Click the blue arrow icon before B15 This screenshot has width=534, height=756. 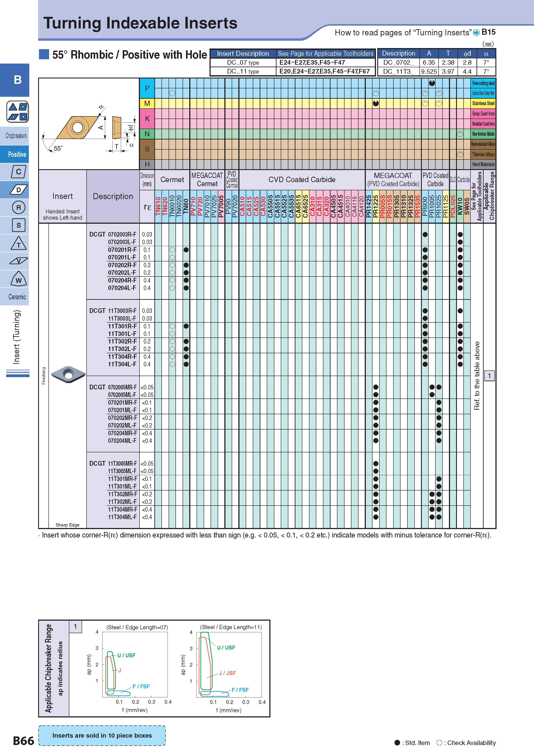476,33
